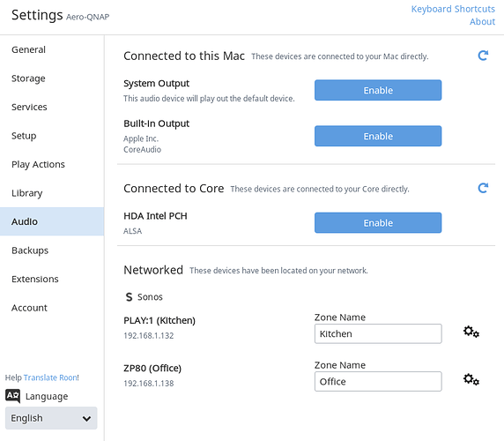Open the Keyboard Shortcuts link
This screenshot has width=504, height=441.
[453, 9]
